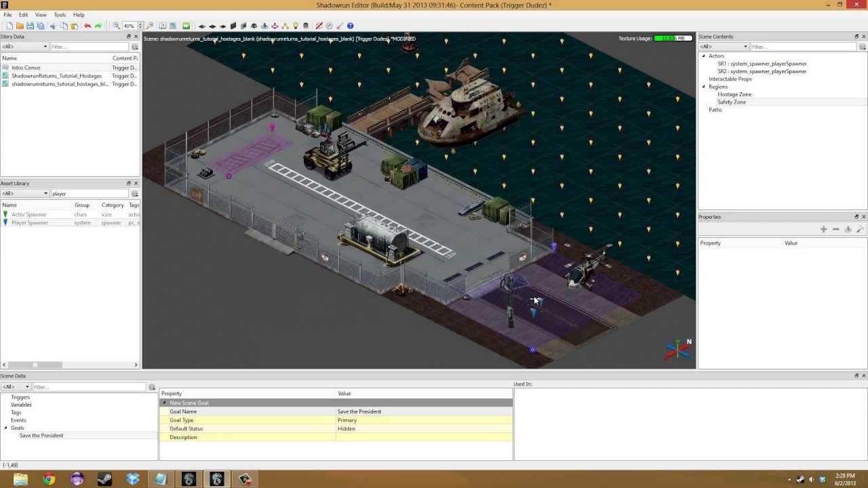Open the View menu
Viewport: 868px width, 488px height.
tap(41, 15)
